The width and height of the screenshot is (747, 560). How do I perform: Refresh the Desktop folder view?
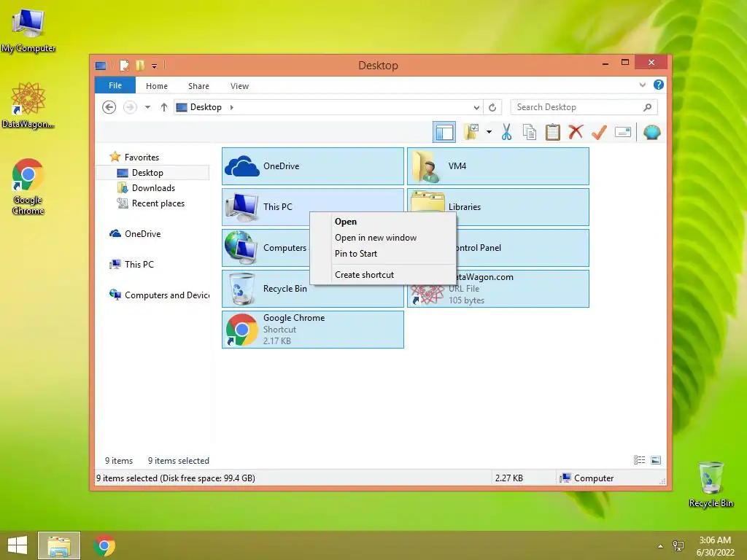tap(492, 107)
